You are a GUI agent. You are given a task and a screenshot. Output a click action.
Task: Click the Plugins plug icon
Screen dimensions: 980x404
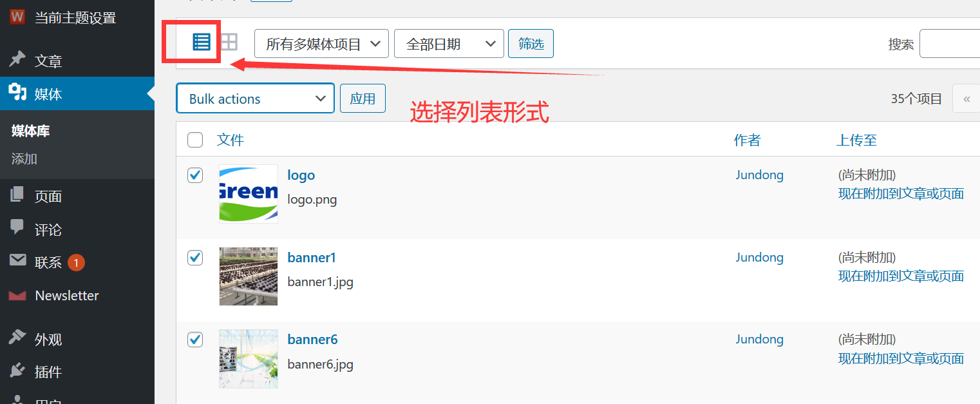[x=17, y=371]
